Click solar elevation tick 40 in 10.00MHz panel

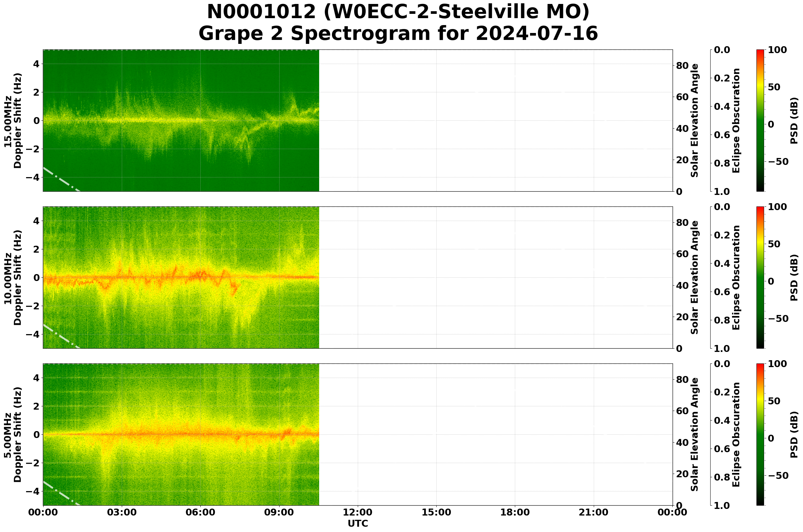click(x=682, y=286)
